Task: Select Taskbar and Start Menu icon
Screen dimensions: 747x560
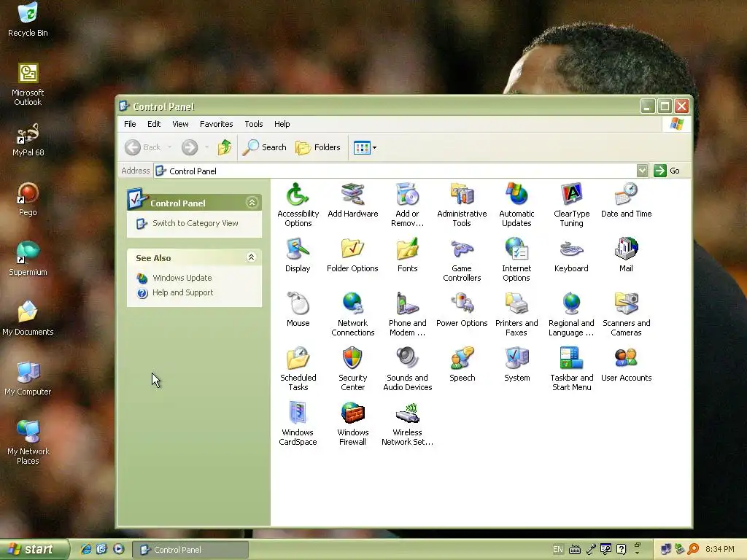Action: [571, 369]
